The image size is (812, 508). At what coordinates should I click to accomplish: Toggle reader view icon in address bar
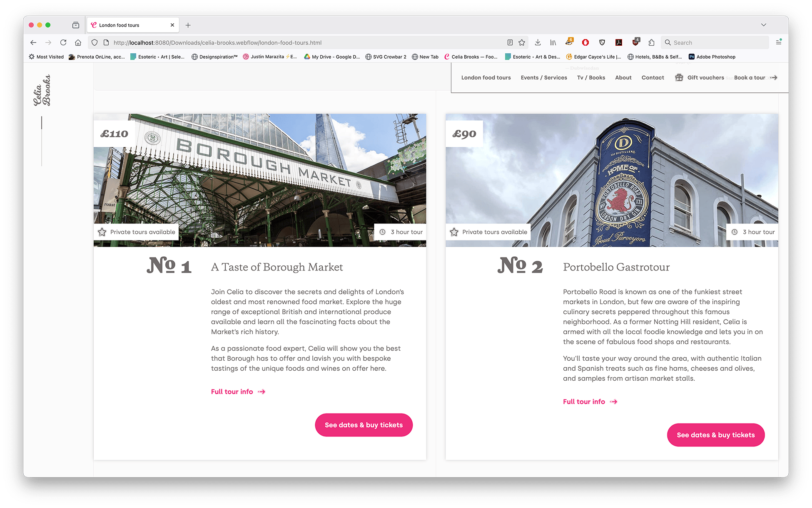[510, 42]
